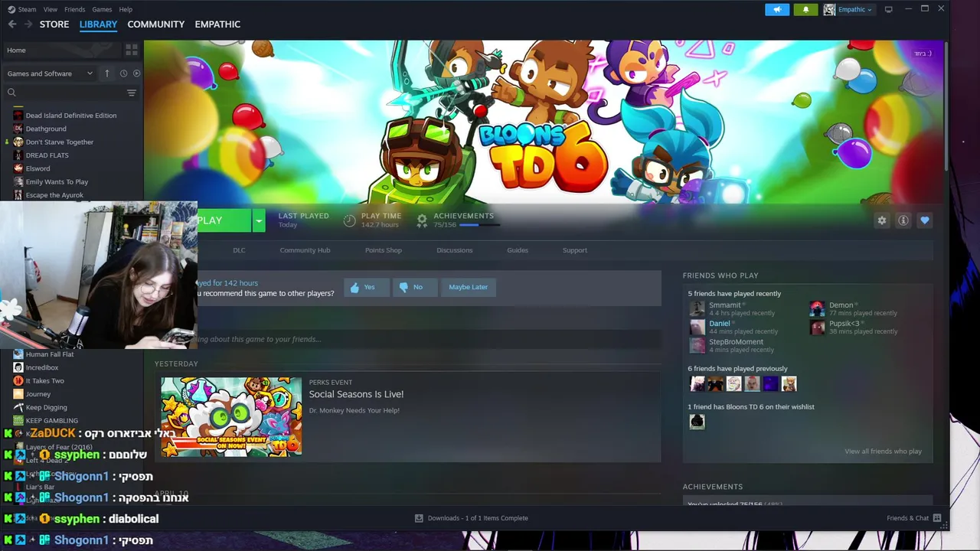Open the View menu
This screenshot has height=551, width=980.
pos(51,9)
